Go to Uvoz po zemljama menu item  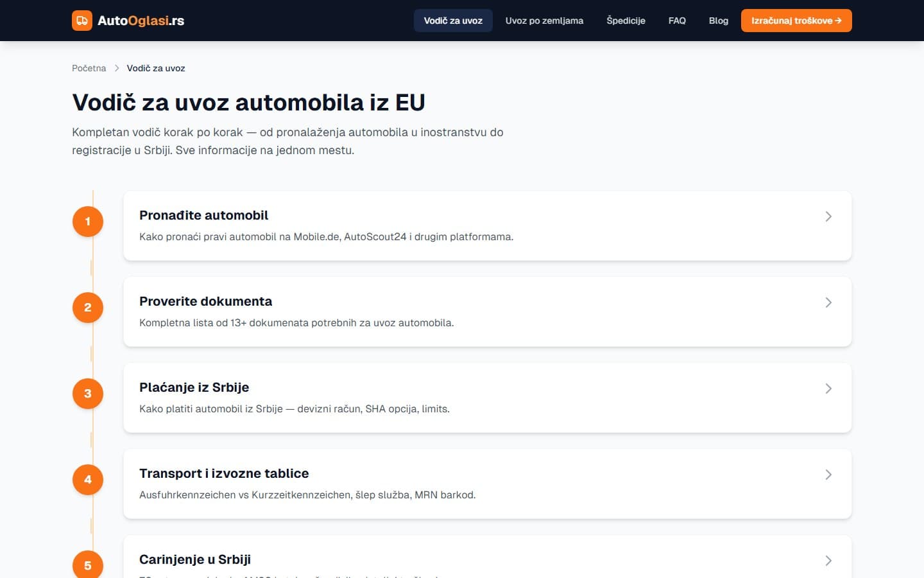[x=544, y=21]
